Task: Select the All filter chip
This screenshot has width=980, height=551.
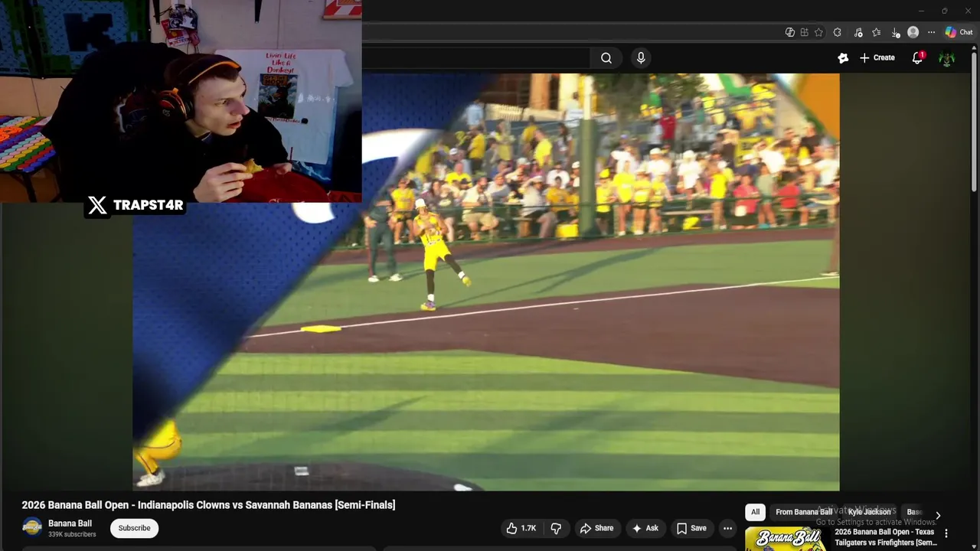Action: click(755, 512)
